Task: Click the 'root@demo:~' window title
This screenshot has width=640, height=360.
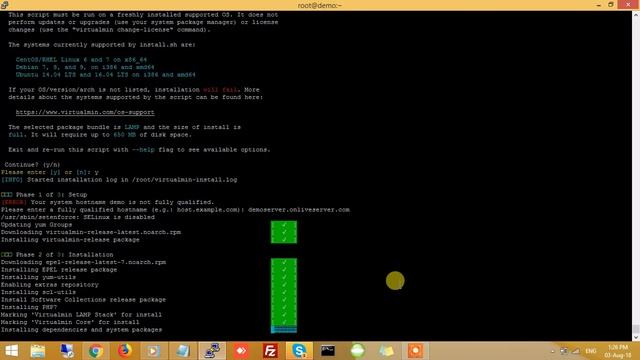Action: tap(320, 5)
